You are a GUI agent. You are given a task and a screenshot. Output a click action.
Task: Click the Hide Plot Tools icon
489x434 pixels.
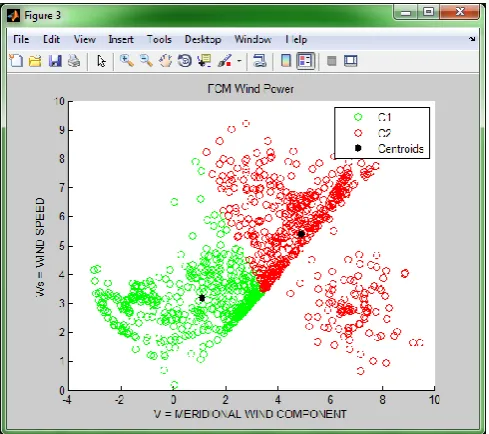(x=332, y=61)
